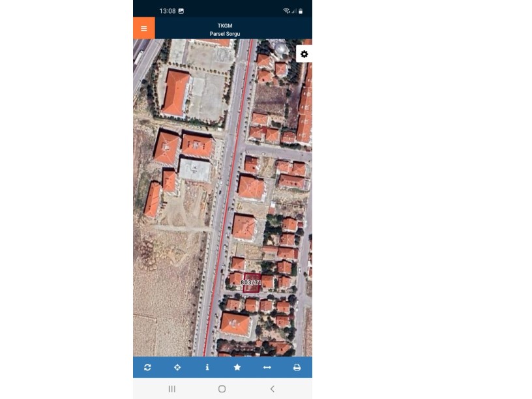Tap the 803/31 parcel label
Screen dimensions: 532x399
click(251, 282)
